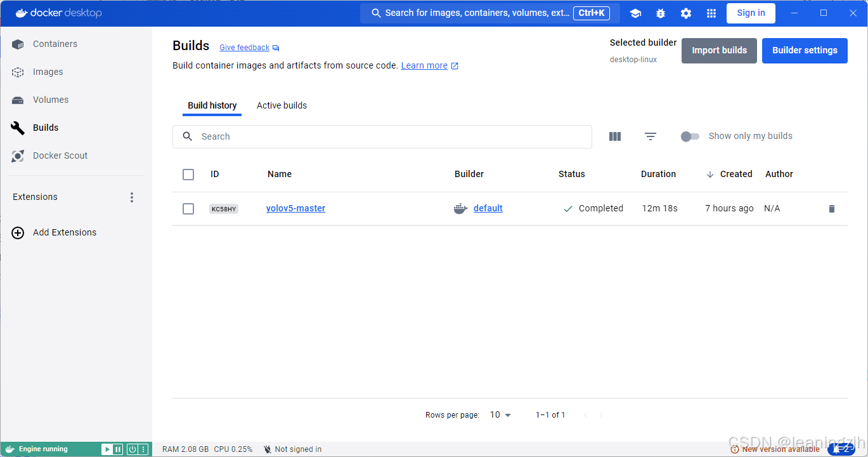This screenshot has width=868, height=457.
Task: Click the CPU 0.25% indicator
Action: click(233, 449)
